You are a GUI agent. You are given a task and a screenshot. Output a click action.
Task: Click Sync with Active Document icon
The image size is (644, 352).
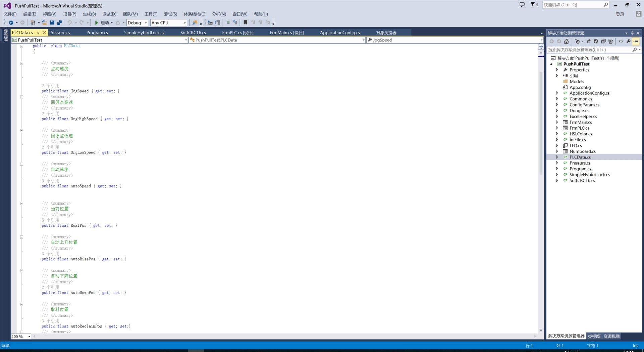588,41
